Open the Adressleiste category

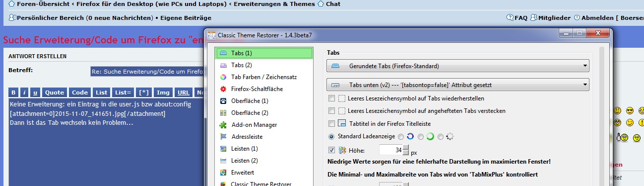pyautogui.click(x=264, y=136)
